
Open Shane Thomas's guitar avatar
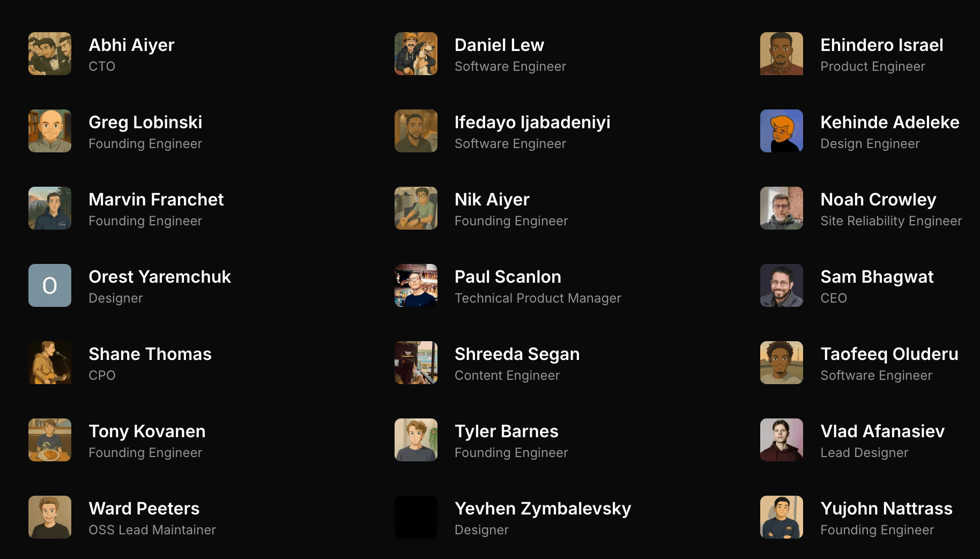pyautogui.click(x=50, y=363)
